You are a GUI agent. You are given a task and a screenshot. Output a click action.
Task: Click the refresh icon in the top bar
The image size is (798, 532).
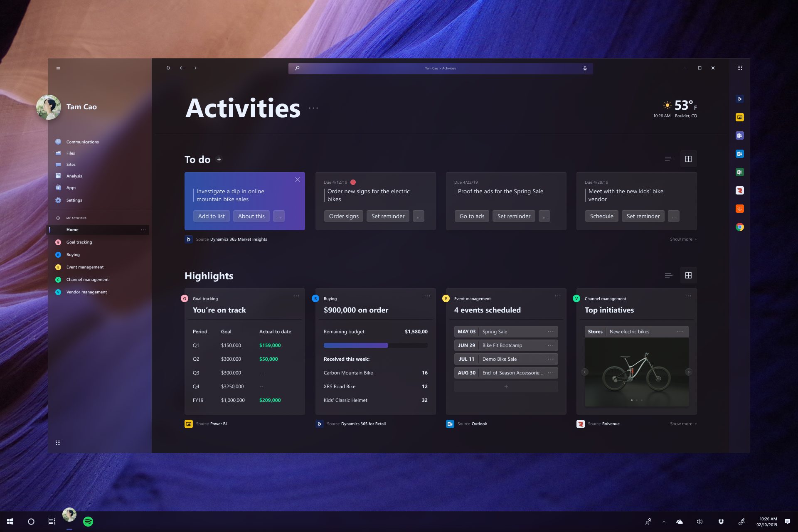[x=168, y=68]
